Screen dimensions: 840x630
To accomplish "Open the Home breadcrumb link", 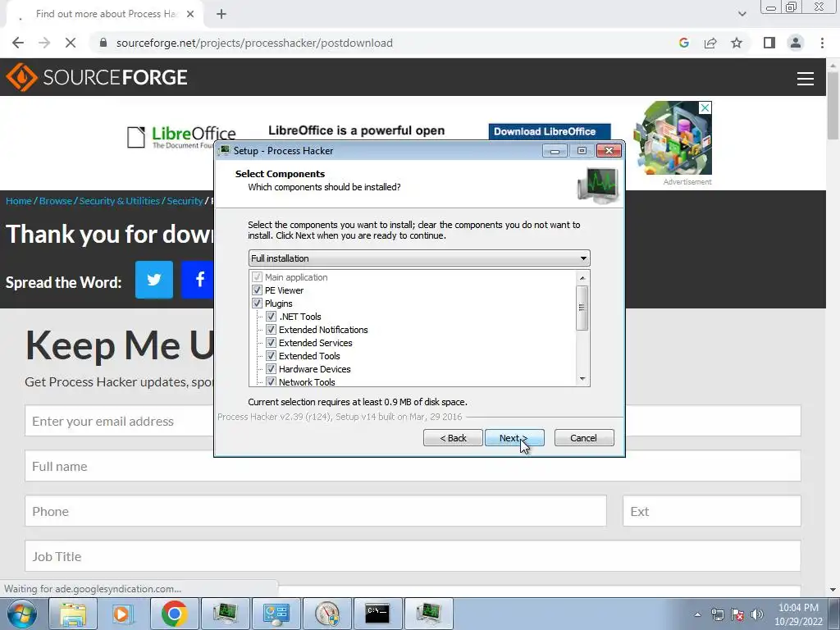I will pyautogui.click(x=19, y=201).
